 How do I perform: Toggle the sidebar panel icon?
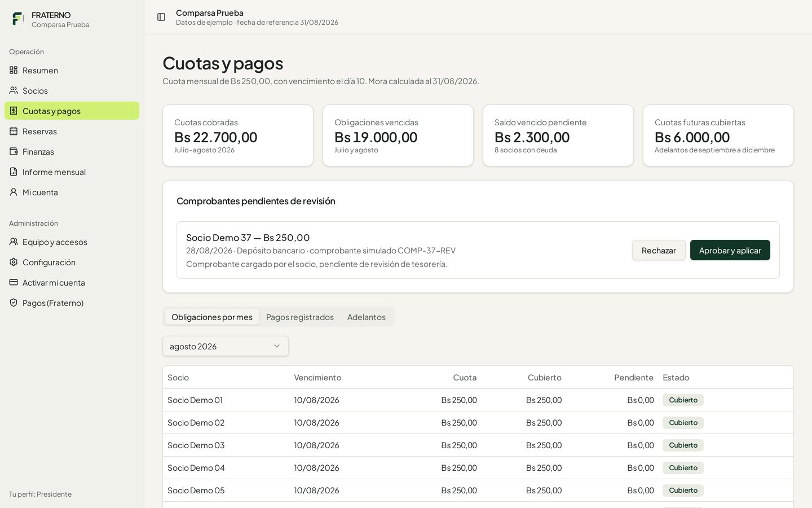tap(161, 17)
